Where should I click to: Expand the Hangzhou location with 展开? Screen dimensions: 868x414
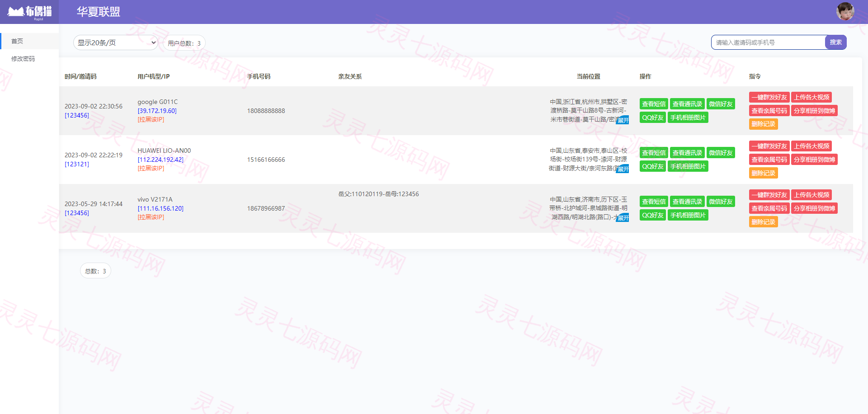623,120
